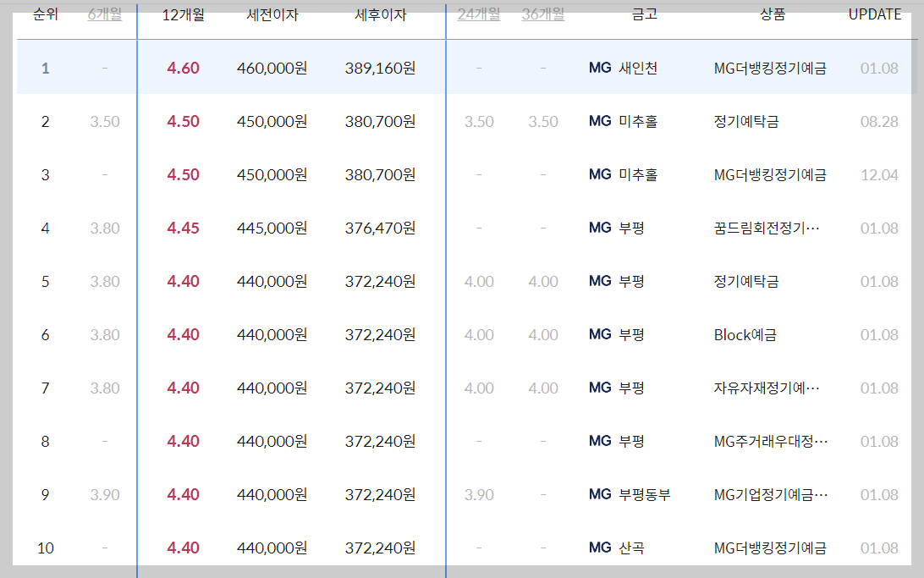
Task: Sort by the 24개월 column header
Action: (479, 14)
